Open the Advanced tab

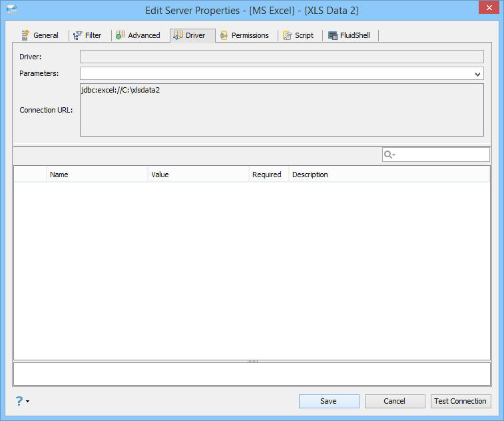(x=138, y=35)
